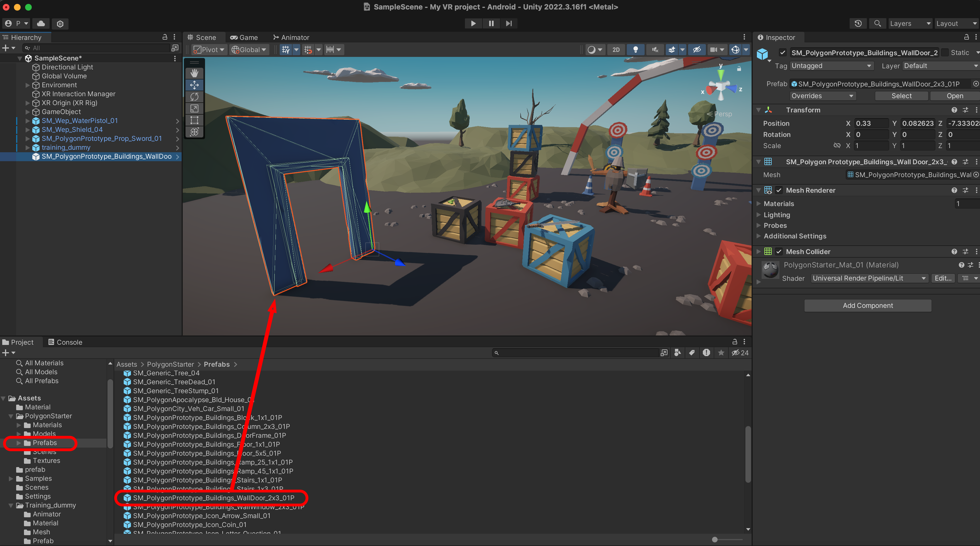The height and width of the screenshot is (546, 980).
Task: Open the Console tab
Action: point(65,342)
